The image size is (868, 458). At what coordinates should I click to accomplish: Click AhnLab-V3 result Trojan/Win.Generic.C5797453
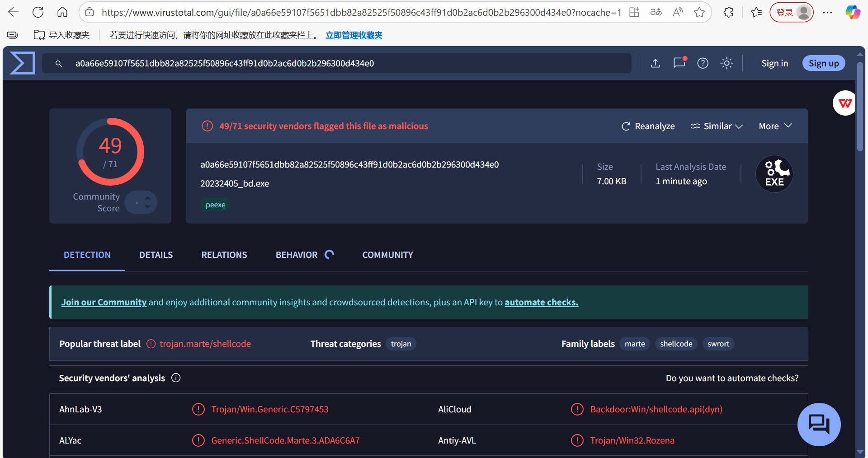pyautogui.click(x=270, y=409)
